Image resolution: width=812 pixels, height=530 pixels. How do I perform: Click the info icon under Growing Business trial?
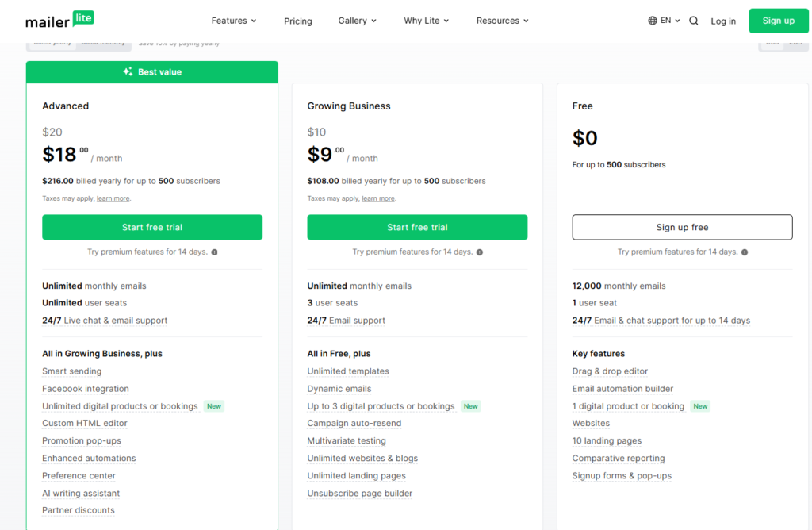coord(480,251)
